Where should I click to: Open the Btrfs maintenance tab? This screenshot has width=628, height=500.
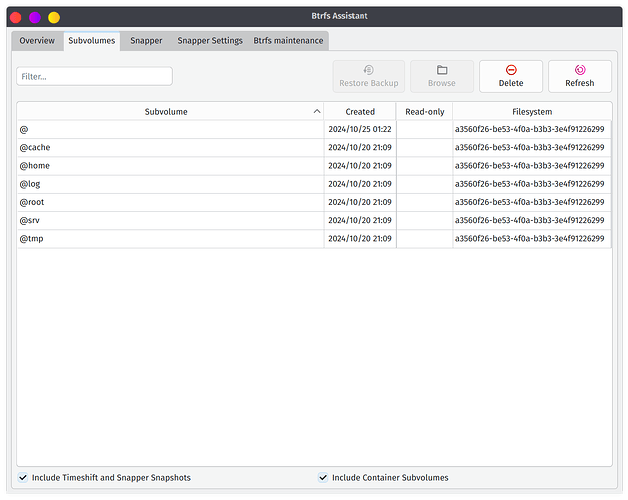click(288, 41)
